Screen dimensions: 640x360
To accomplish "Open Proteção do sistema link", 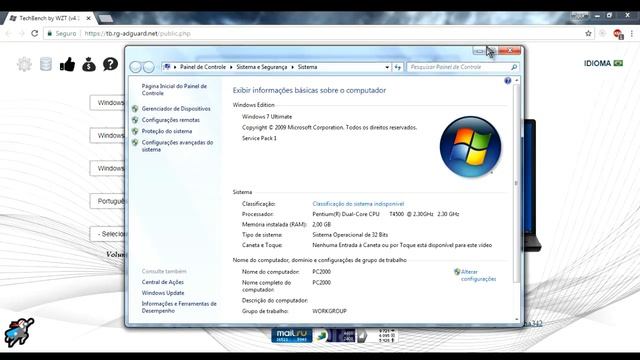I will coord(167,131).
